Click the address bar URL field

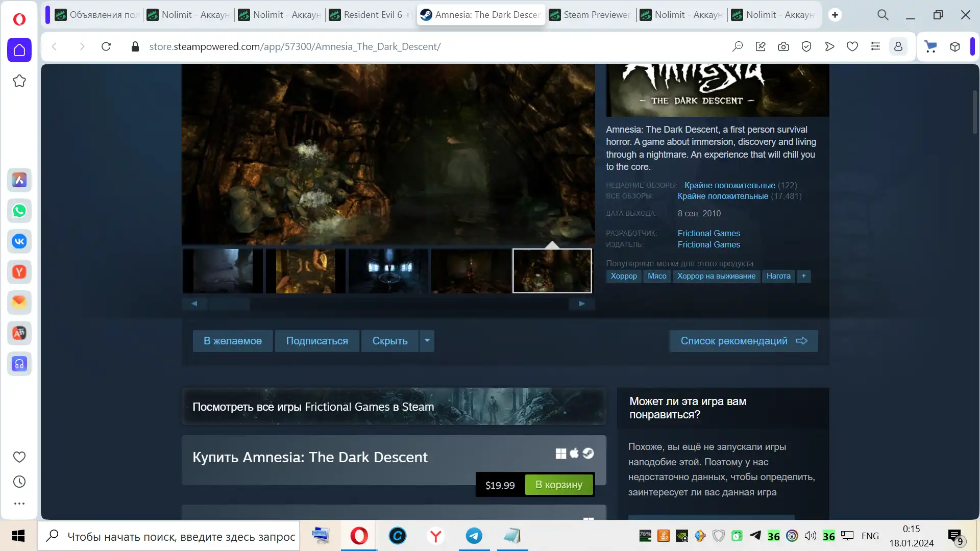(295, 46)
